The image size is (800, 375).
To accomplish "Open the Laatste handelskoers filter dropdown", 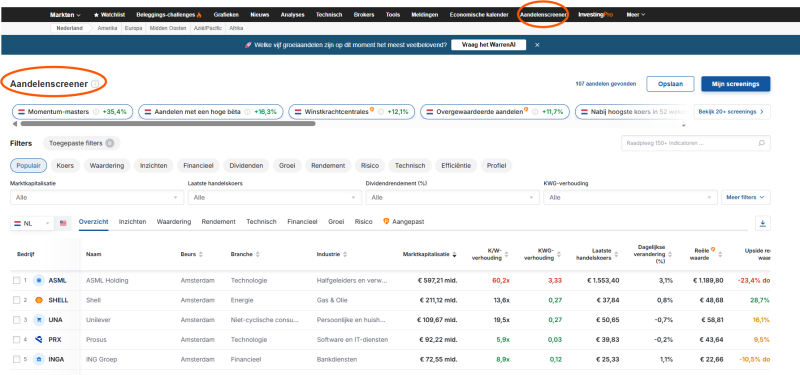I will tap(274, 197).
